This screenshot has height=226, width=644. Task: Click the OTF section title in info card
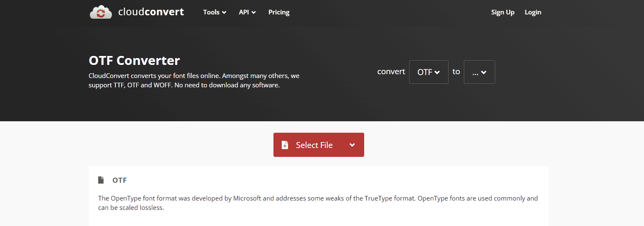point(120,180)
